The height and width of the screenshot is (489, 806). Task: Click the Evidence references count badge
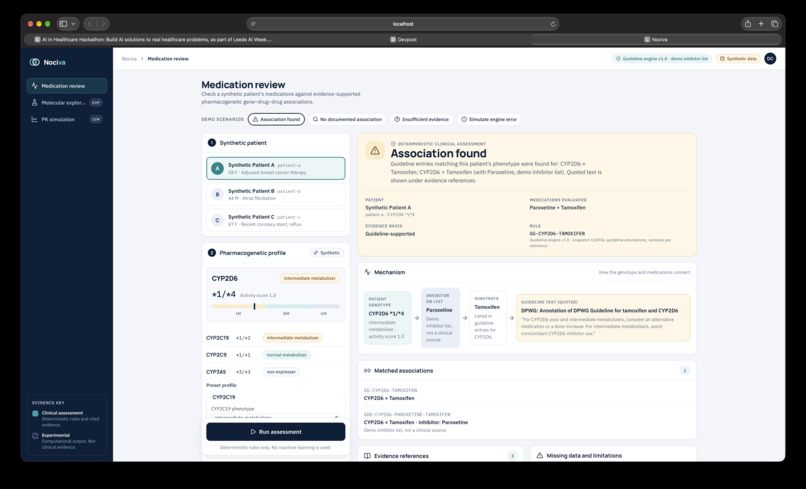click(x=512, y=456)
